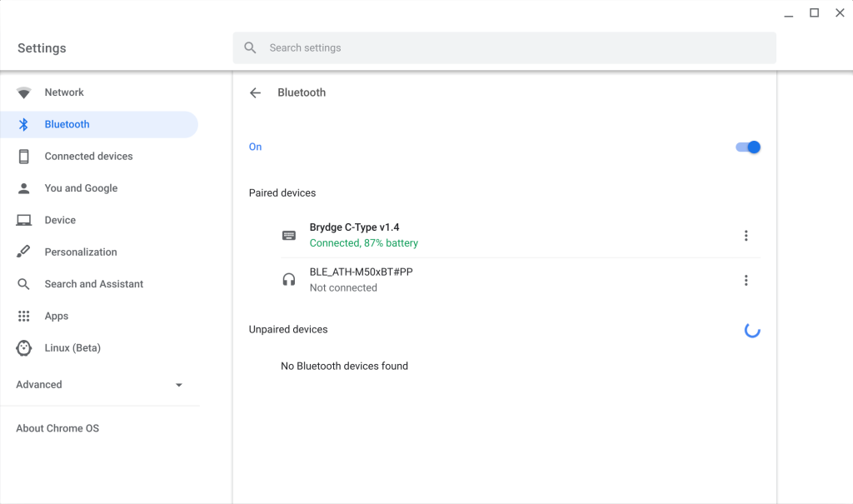
Task: Click the You and Google person icon
Action: [x=24, y=187]
